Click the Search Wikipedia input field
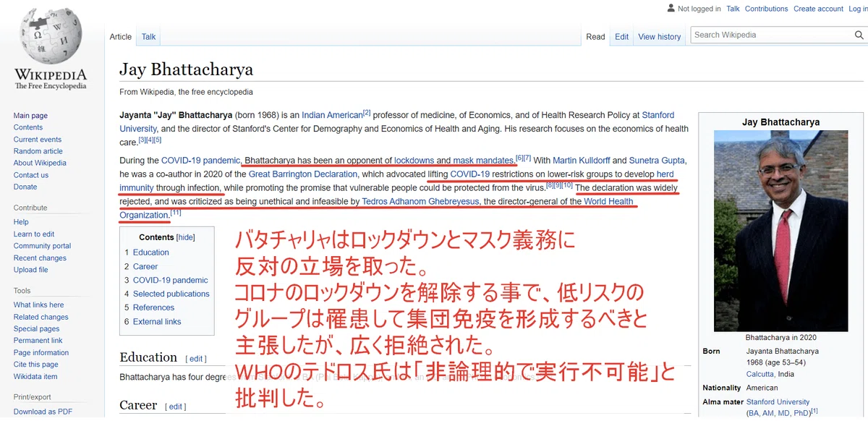868x421 pixels. click(x=771, y=35)
